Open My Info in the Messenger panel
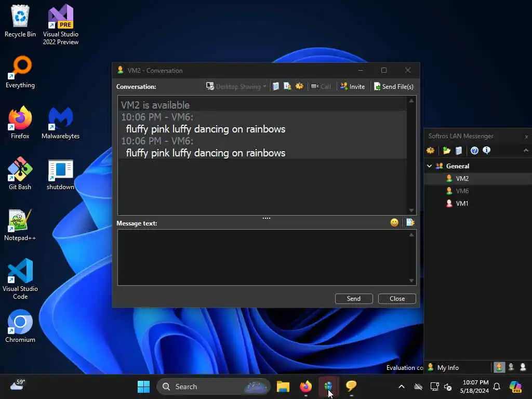The image size is (532, 399). [x=443, y=367]
